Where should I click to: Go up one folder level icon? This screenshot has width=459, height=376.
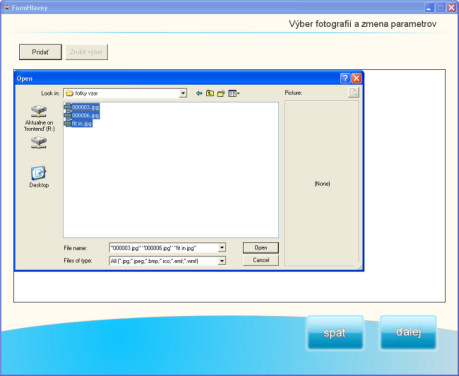(210, 93)
